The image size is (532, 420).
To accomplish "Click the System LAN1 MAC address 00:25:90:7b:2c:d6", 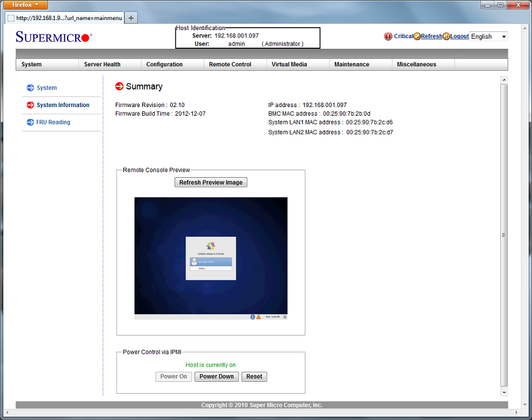I will 369,122.
